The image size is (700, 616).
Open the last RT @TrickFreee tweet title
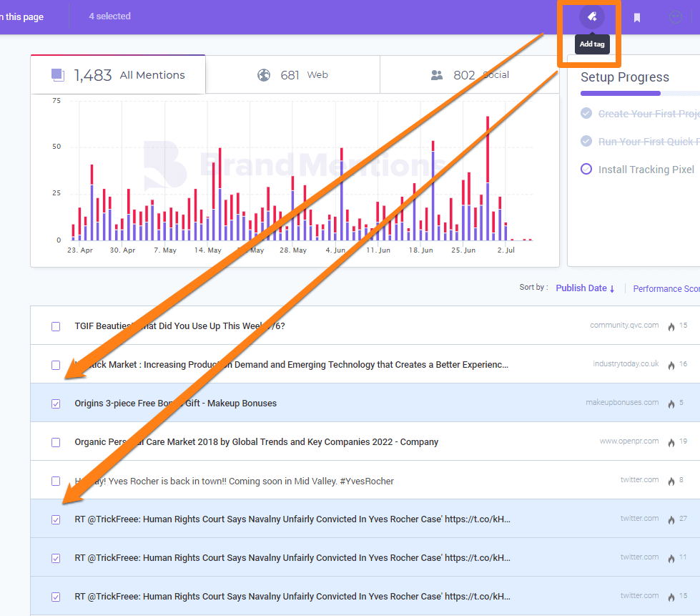(292, 597)
